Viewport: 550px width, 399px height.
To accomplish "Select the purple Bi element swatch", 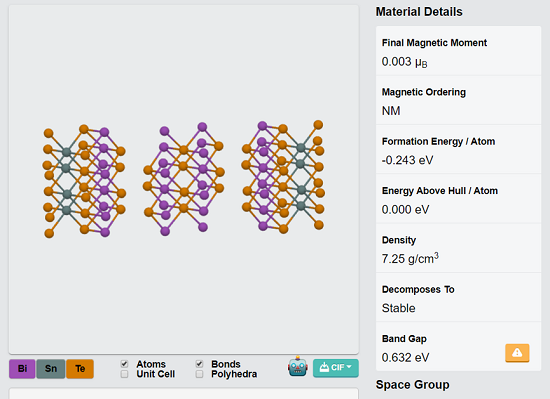I will pos(22,368).
